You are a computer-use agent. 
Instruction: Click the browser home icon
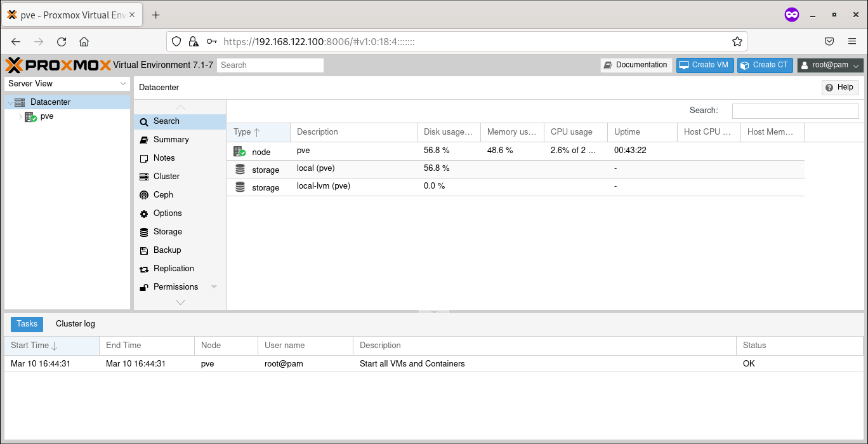click(84, 41)
